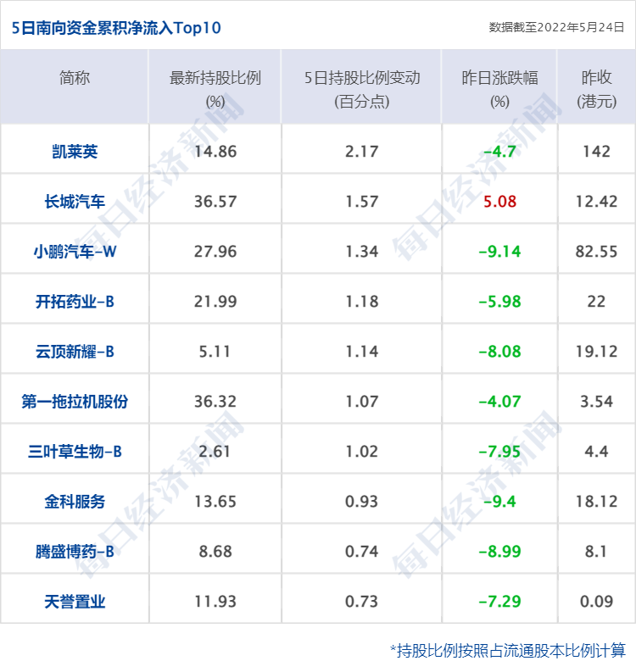Select 5-day change value 1.34

(x=362, y=252)
